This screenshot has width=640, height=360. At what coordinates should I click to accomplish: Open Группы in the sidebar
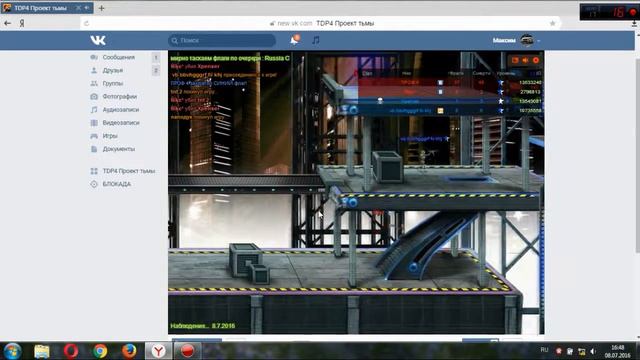(113, 83)
